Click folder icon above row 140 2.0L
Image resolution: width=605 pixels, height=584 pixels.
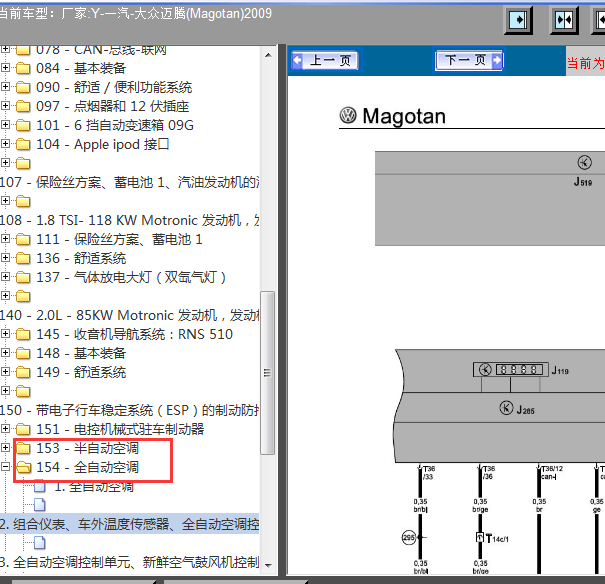coord(23,296)
